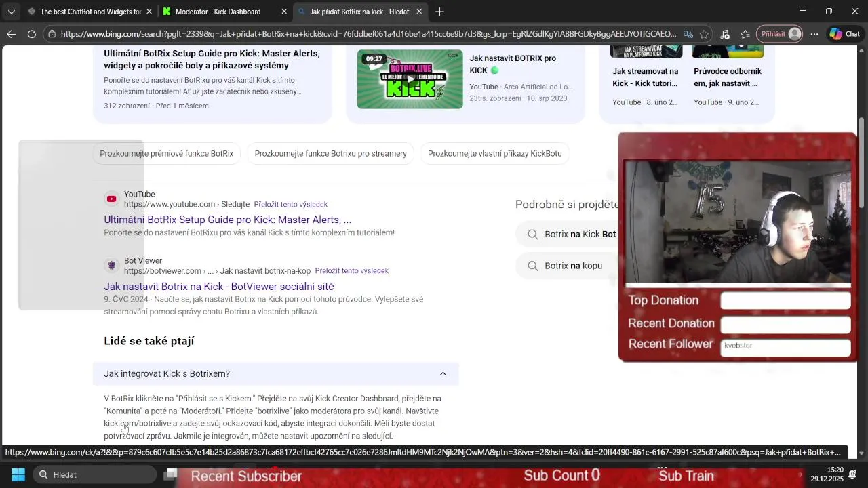Reload the current Bing page
Image resolution: width=868 pixels, height=488 pixels.
click(x=32, y=34)
